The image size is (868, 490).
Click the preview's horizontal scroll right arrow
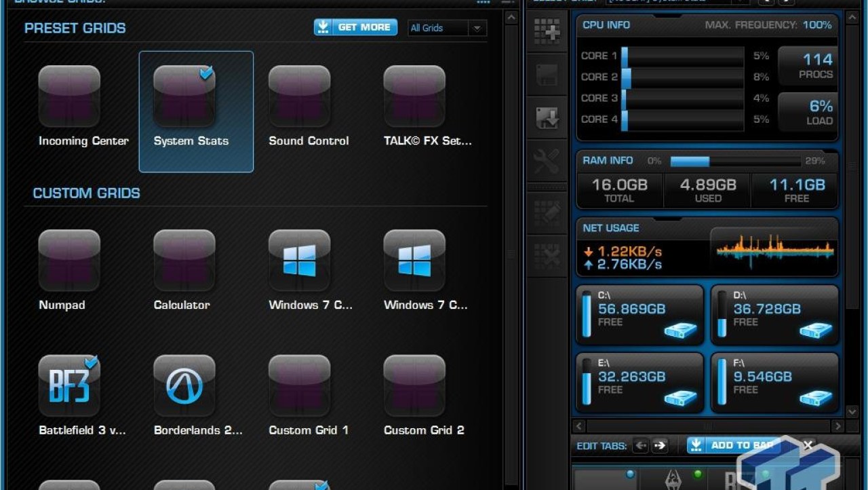(838, 426)
